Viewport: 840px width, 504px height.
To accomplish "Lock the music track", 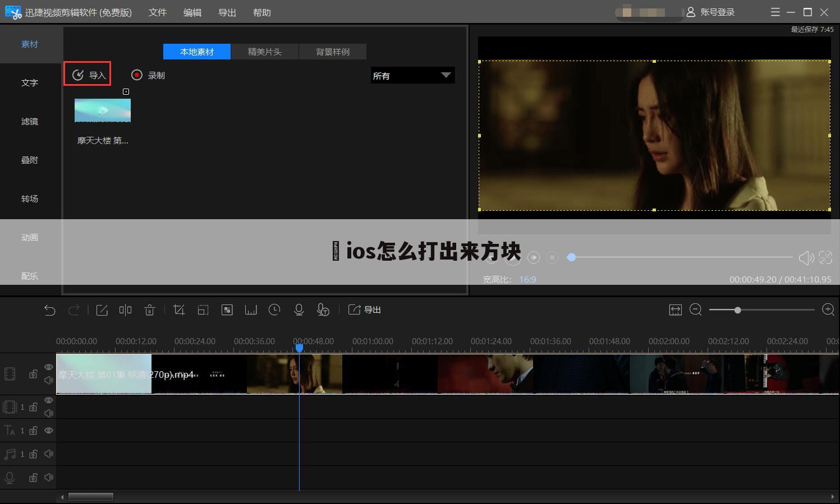I will pos(34,454).
